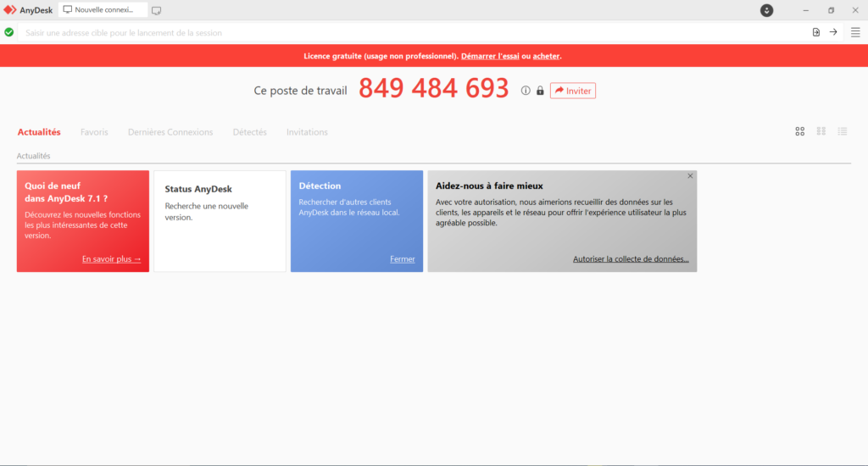Image resolution: width=868 pixels, height=466 pixels.
Task: Open the file transfer icon in address bar
Action: coord(816,33)
